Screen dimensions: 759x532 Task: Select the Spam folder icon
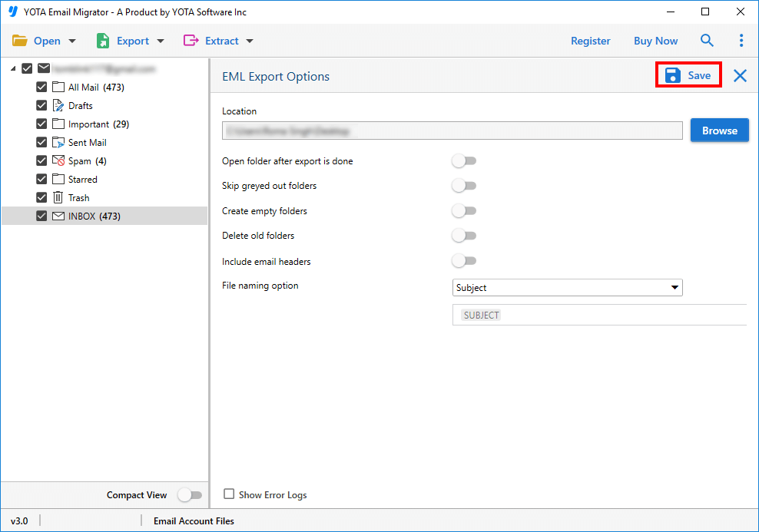point(58,161)
